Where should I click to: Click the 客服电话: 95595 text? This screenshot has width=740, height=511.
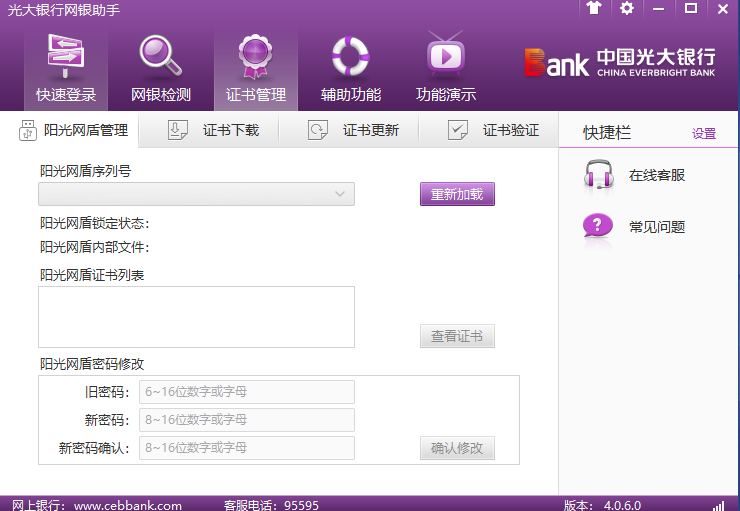[271, 505]
